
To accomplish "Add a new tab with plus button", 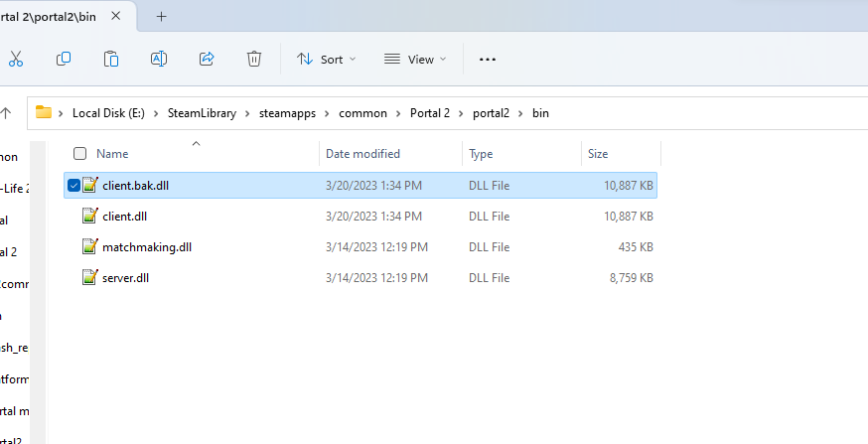I will coord(161,17).
